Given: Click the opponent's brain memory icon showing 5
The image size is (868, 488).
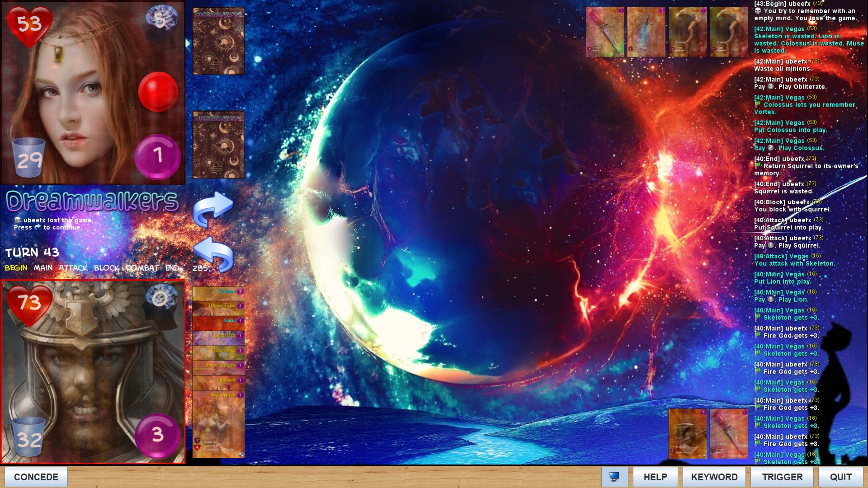Looking at the screenshot, I should pos(161,19).
